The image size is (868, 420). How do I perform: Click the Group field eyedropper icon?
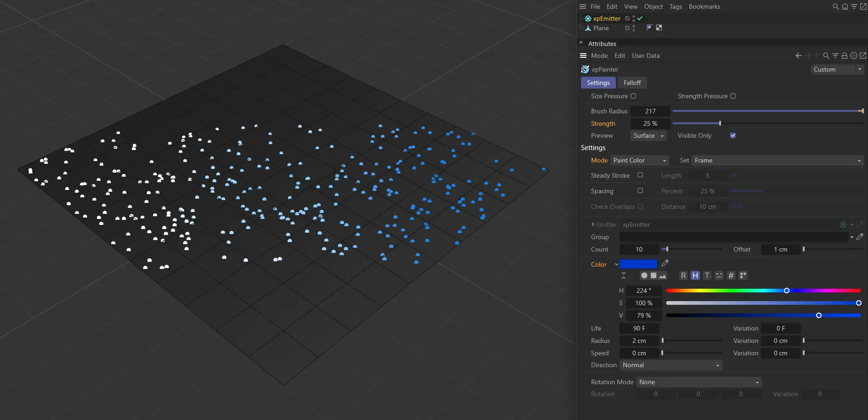860,237
